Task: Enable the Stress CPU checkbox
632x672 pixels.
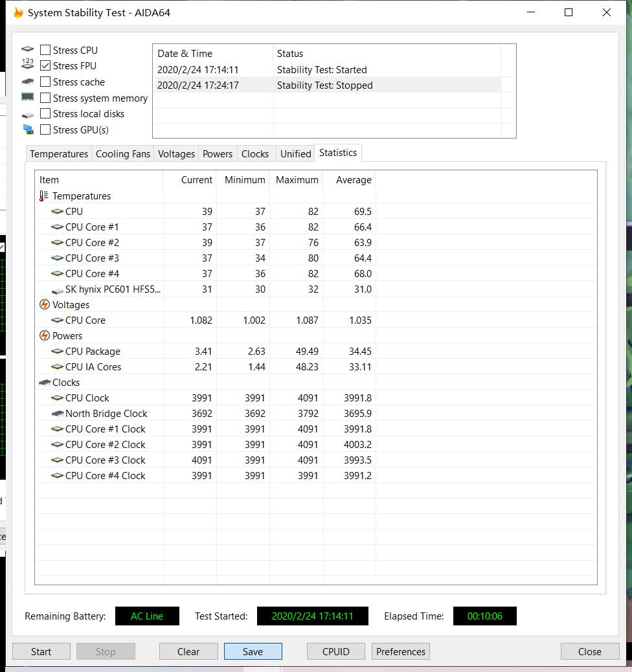Action: (45, 50)
